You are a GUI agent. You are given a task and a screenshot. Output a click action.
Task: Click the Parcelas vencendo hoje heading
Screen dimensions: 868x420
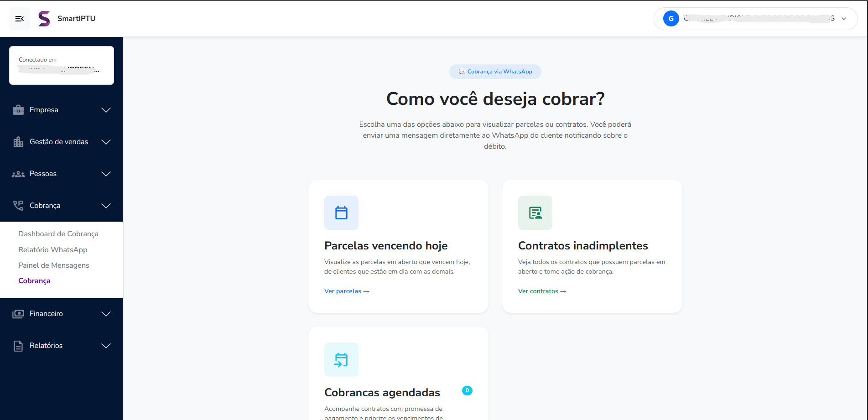pyautogui.click(x=386, y=246)
